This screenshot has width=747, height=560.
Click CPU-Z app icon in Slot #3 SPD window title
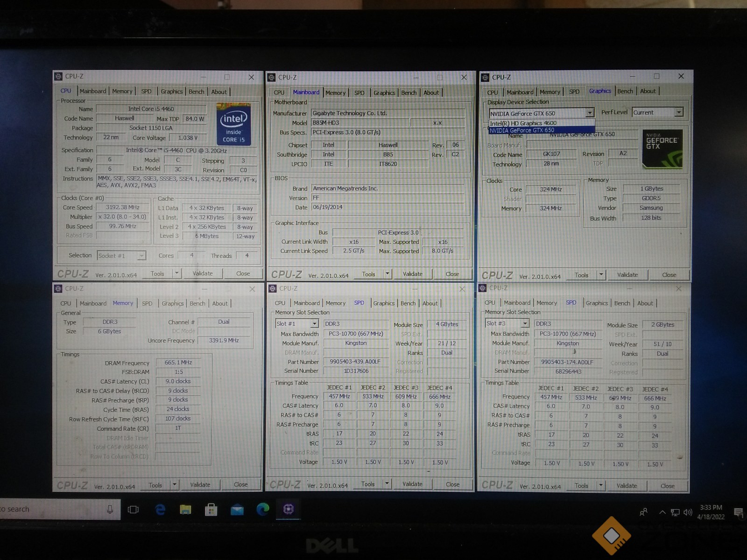483,288
